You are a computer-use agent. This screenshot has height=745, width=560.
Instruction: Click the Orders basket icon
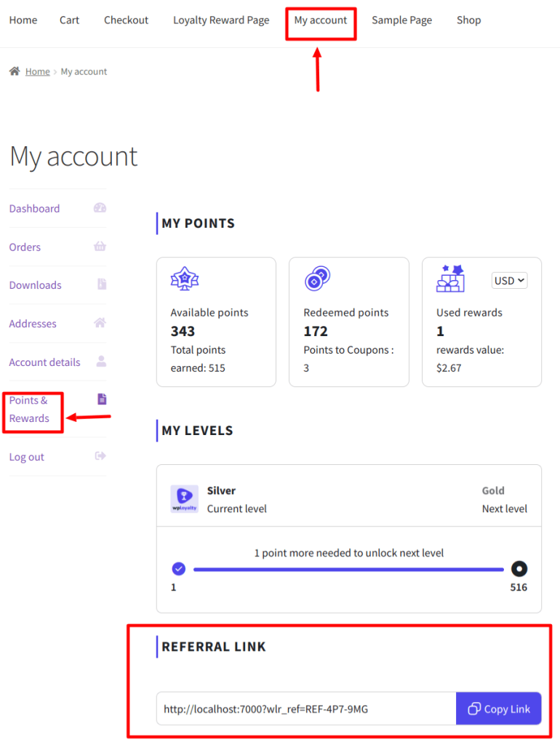pos(100,246)
